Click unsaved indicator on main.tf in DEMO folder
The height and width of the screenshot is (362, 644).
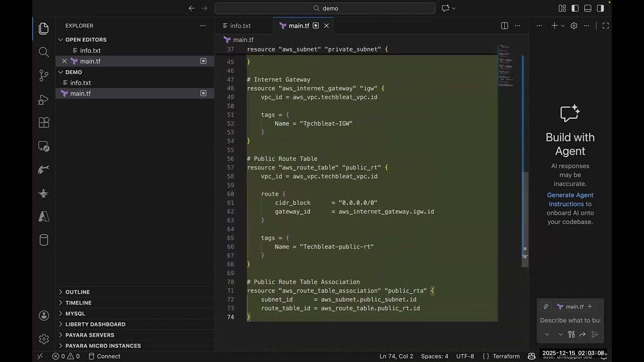203,93
